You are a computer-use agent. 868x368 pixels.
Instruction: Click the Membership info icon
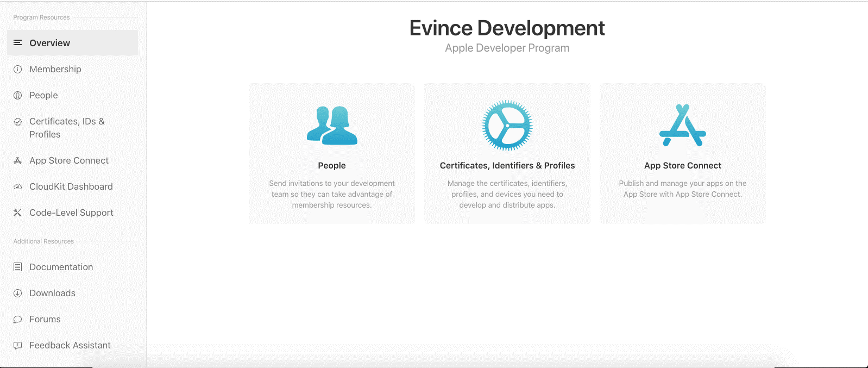point(17,69)
